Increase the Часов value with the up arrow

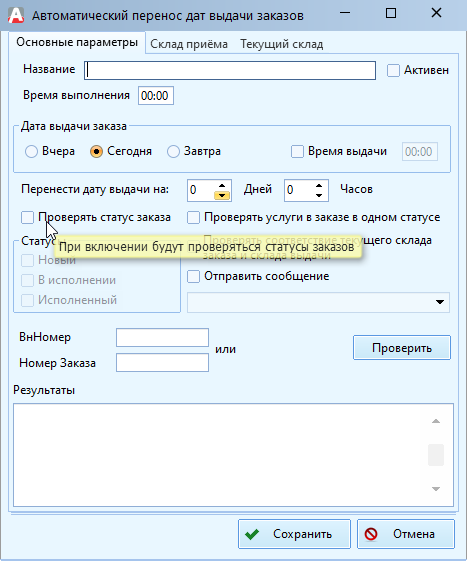319,185
